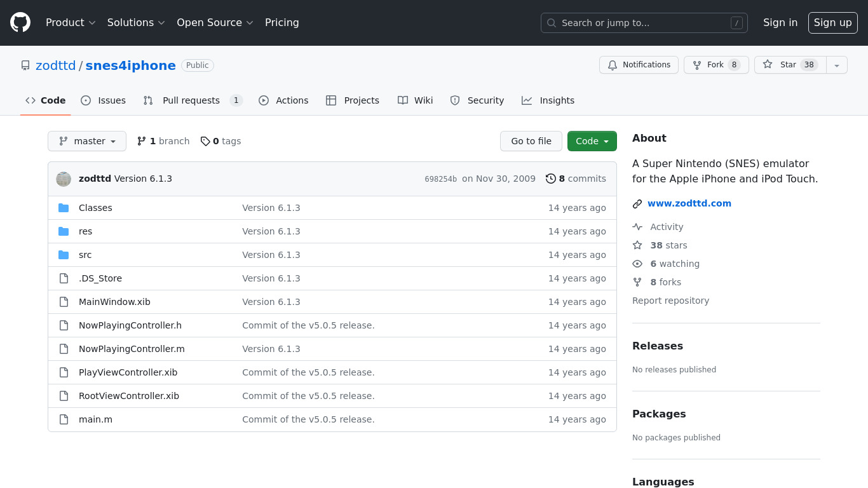Screen dimensions: 868x488
Task: Open the green Code dropdown button
Action: coord(592,141)
